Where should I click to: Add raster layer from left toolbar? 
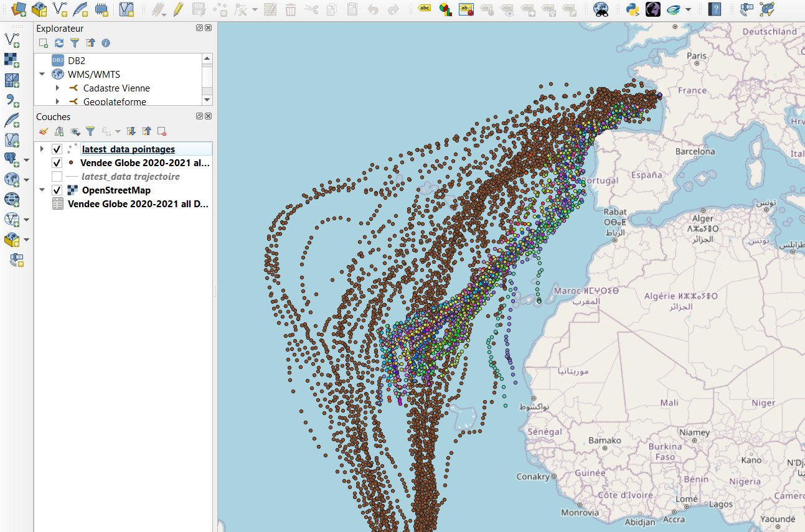(12, 60)
